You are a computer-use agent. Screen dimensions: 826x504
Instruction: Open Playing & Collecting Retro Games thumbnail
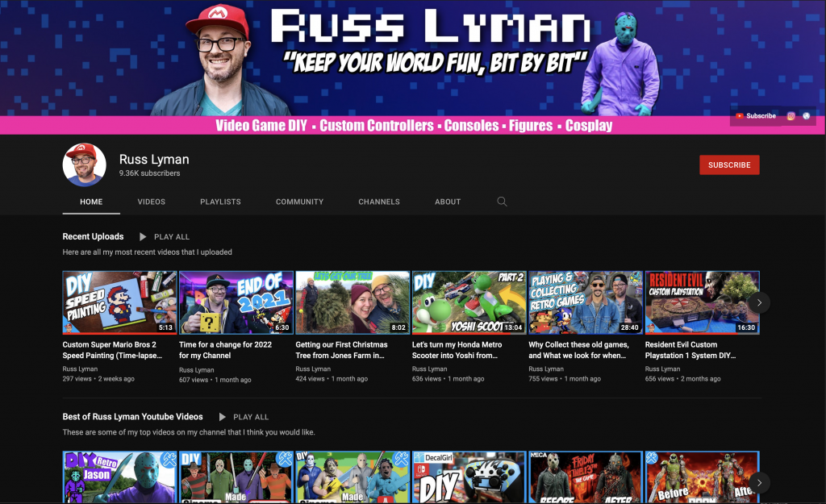point(586,302)
